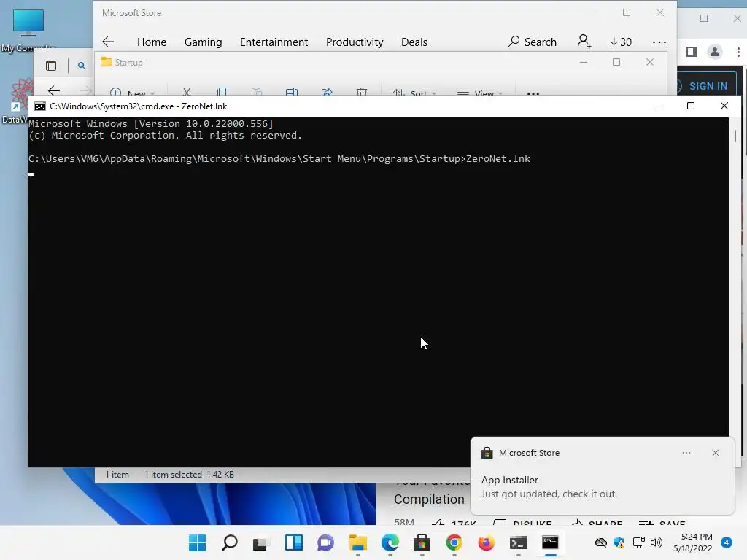
Task: Click the rename icon in Startup Explorer toolbar
Action: click(292, 91)
